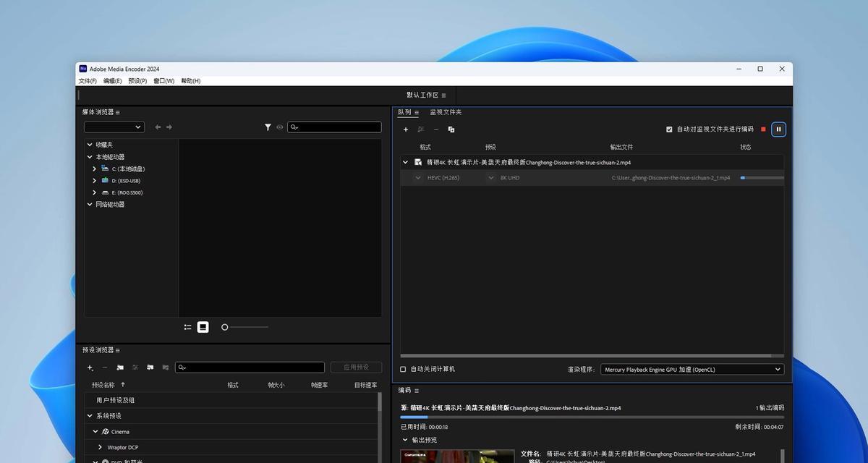868x463 pixels.
Task: Click the output file path link
Action: (671, 178)
